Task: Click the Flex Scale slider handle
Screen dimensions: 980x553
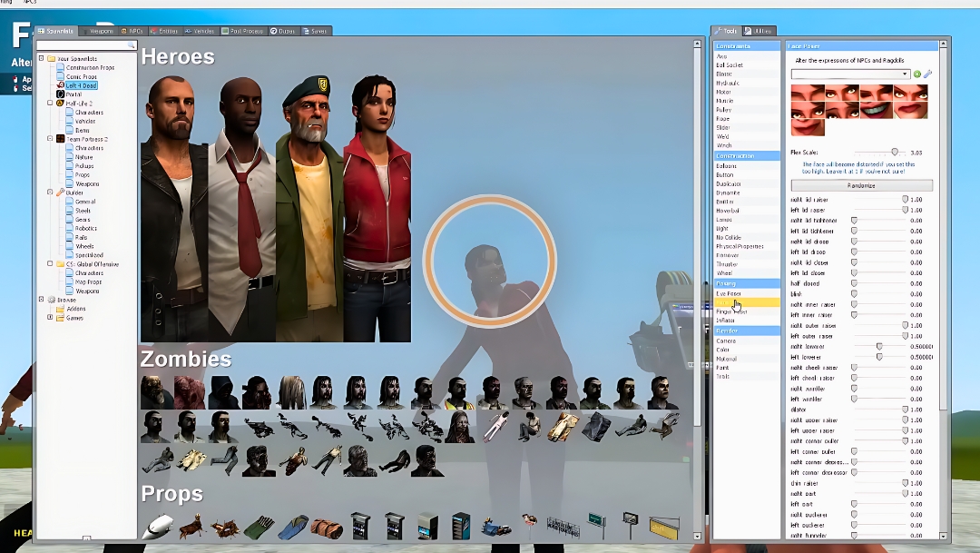Action: click(x=896, y=152)
